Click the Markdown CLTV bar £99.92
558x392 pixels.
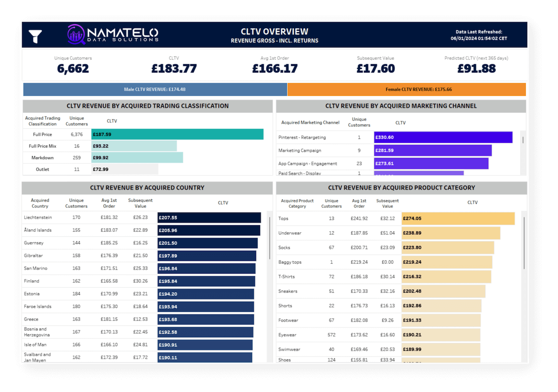(137, 158)
